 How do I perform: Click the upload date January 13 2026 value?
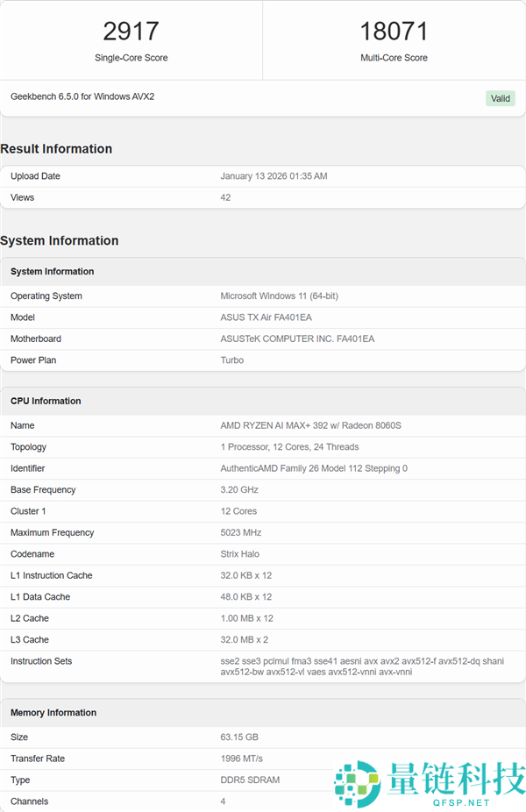[274, 176]
